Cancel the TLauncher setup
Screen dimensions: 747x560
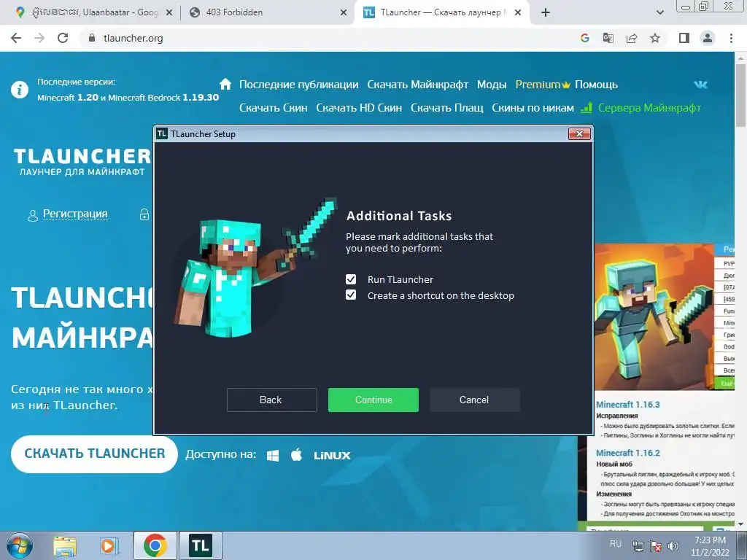(474, 400)
